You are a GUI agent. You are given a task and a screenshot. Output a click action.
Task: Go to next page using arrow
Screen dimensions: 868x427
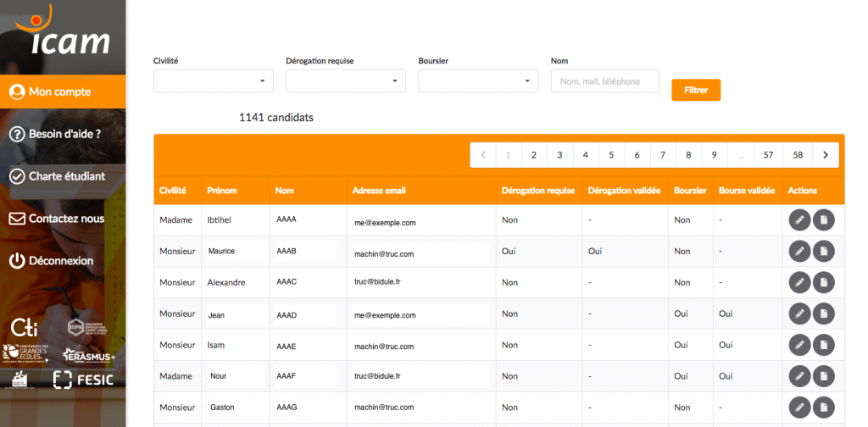[825, 155]
